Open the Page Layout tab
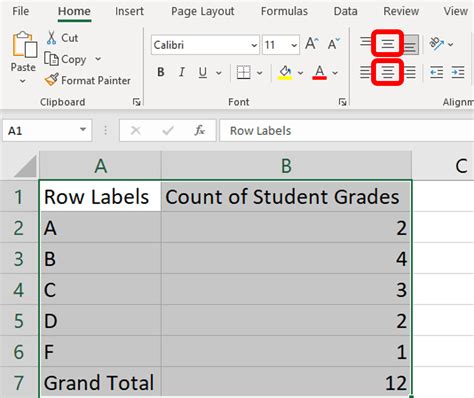Screen dimensions: 474x398 (203, 12)
